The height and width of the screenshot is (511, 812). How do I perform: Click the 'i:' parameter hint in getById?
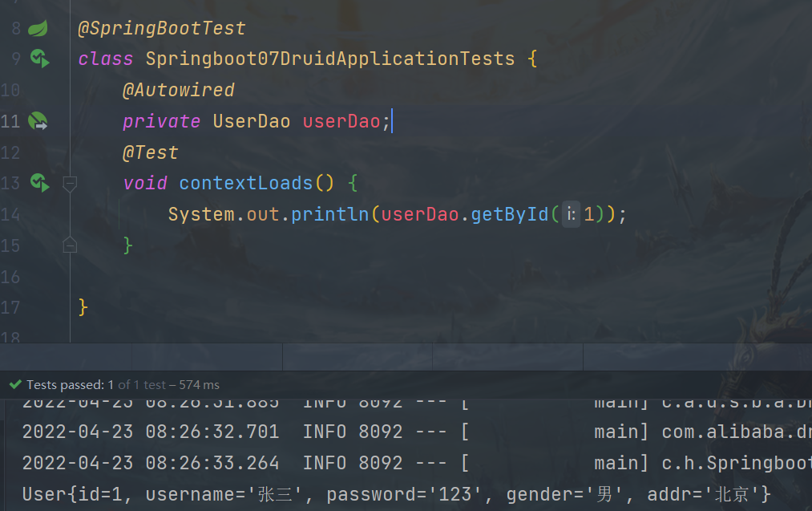(570, 214)
